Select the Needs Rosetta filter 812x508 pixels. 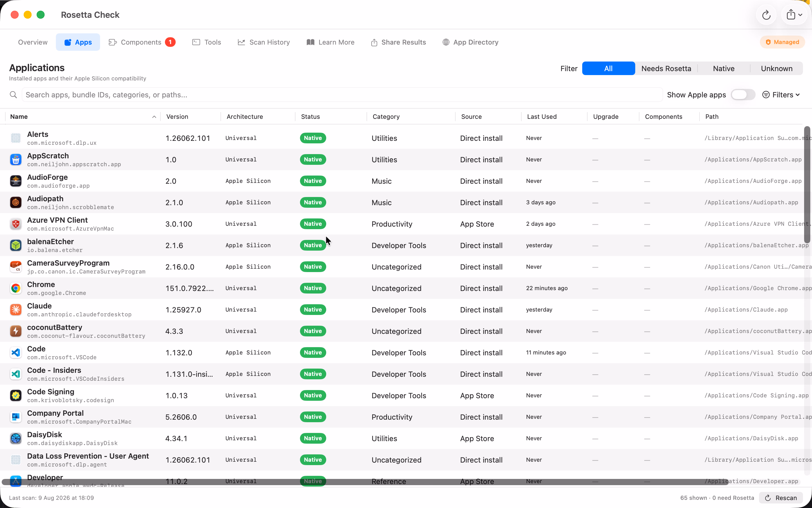point(666,69)
